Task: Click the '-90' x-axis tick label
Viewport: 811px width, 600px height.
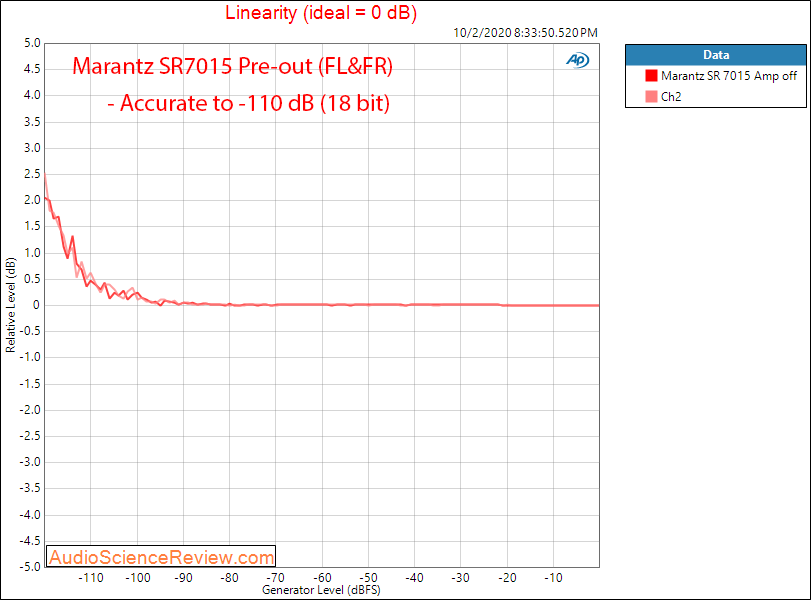Action: tap(183, 578)
